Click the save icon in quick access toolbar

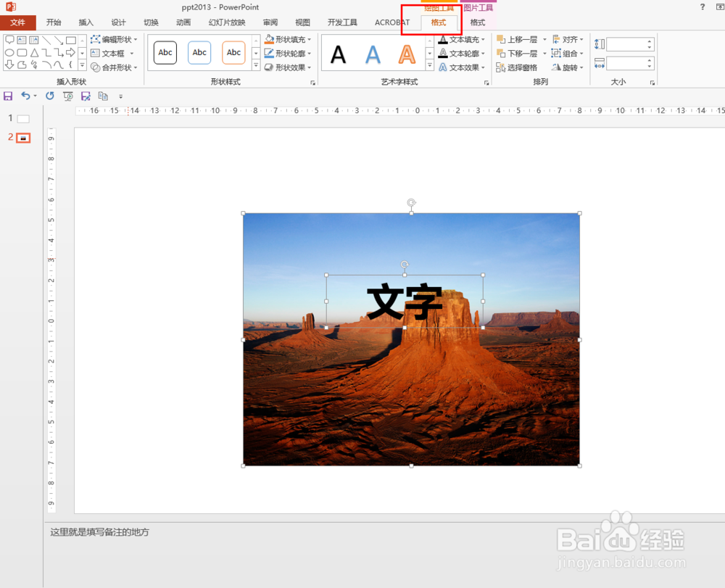pos(8,96)
